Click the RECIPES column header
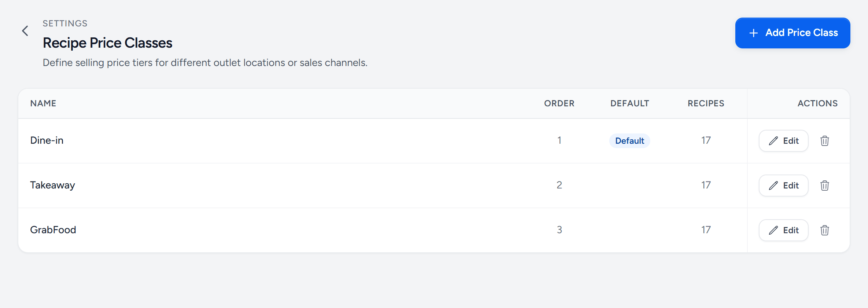Image resolution: width=868 pixels, height=308 pixels. click(706, 103)
